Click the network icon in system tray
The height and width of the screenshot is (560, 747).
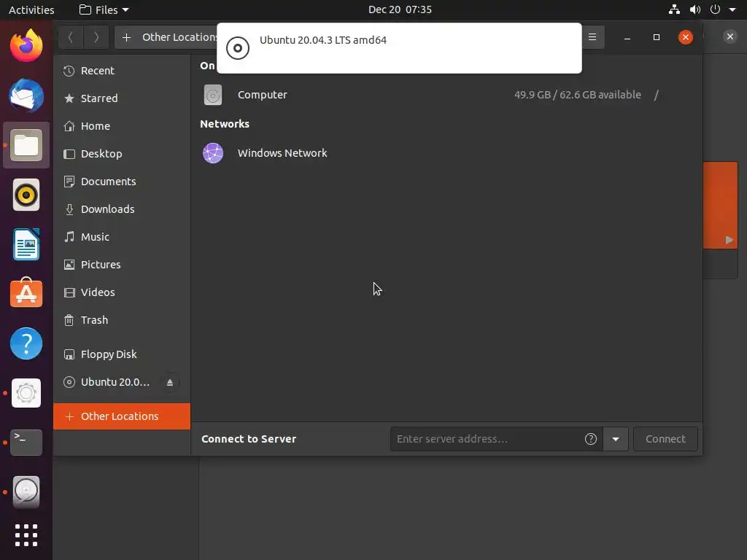pos(674,9)
